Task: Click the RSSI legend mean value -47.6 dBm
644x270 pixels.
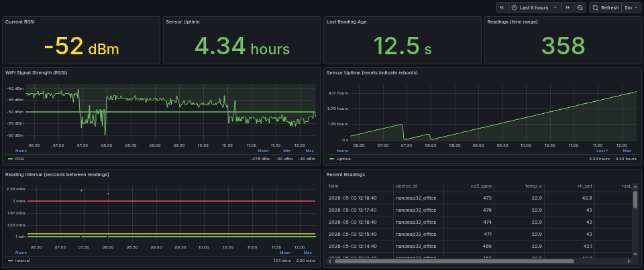Action: click(260, 159)
